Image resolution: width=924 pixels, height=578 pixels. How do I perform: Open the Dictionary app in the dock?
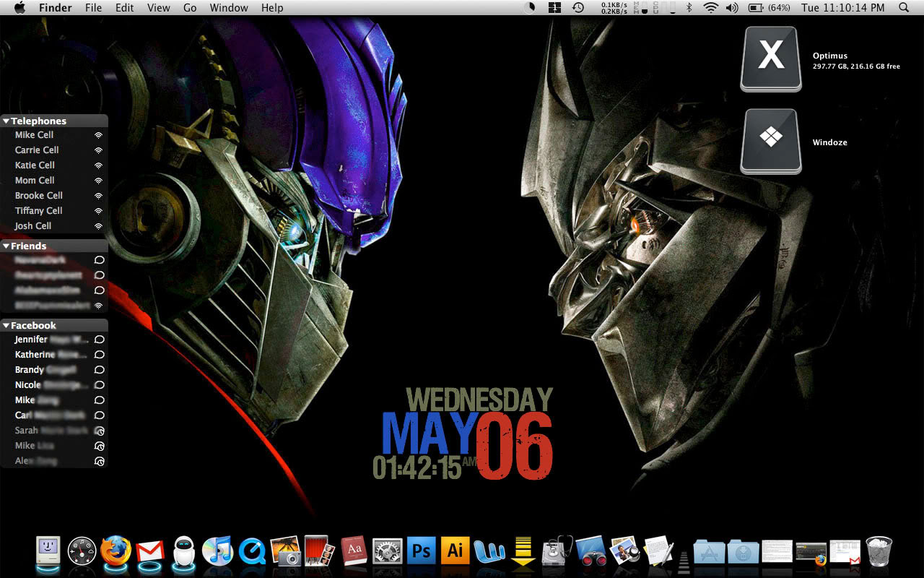click(354, 551)
